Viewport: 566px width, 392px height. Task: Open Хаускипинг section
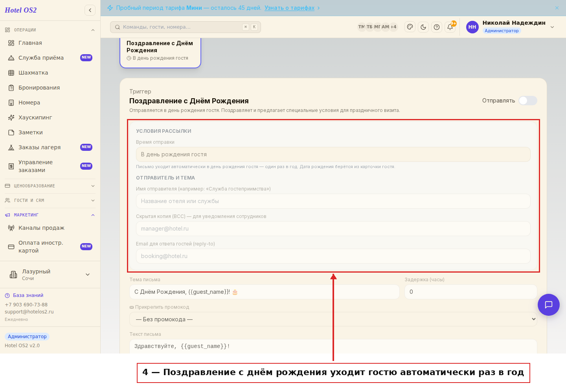[x=50, y=117]
